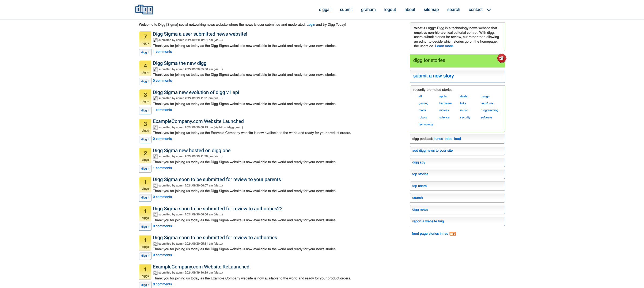Click the Login link in the welcome message
This screenshot has height=288, width=644.
click(x=310, y=24)
